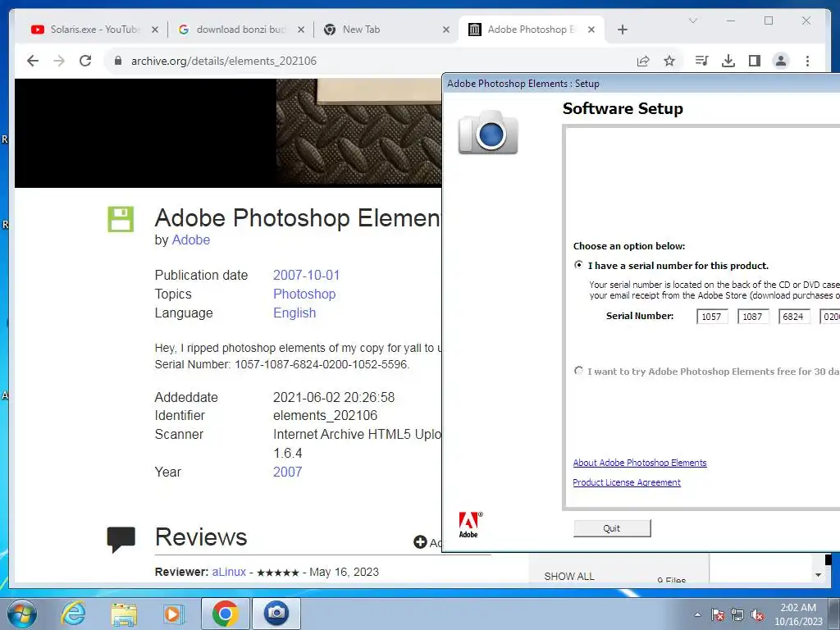This screenshot has height=630, width=840.
Task: Click the video preview on archive page
Action: click(228, 133)
